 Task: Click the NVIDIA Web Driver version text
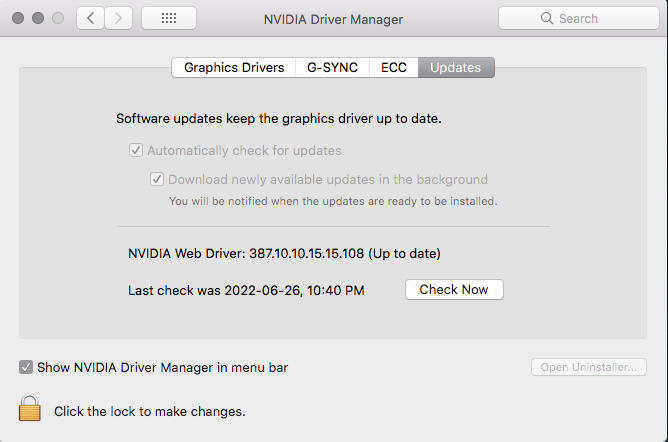point(284,253)
